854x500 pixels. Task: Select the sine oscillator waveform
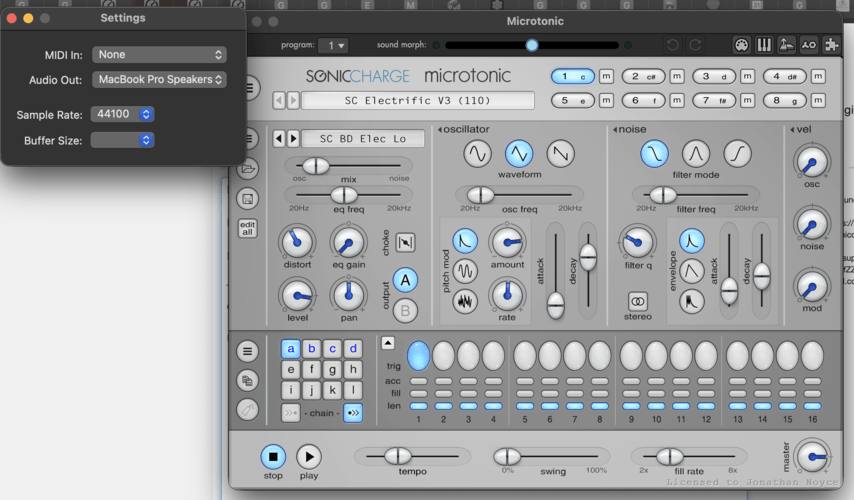coord(477,154)
